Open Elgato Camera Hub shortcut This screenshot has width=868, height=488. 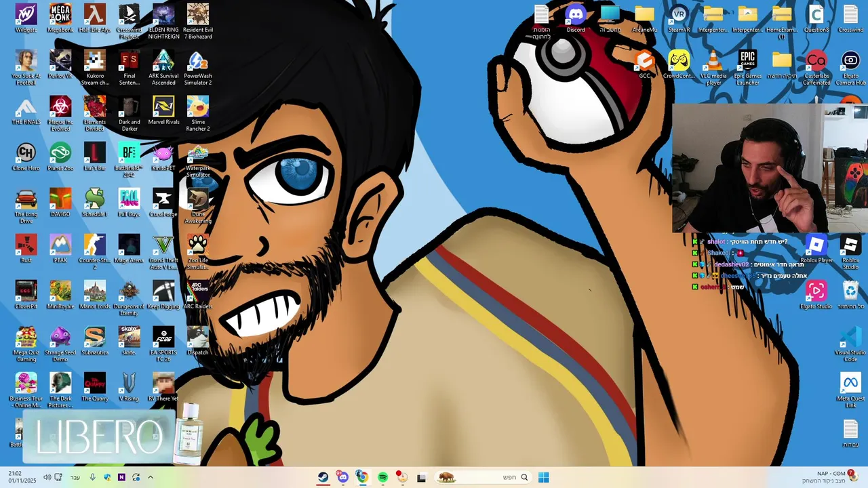point(850,68)
